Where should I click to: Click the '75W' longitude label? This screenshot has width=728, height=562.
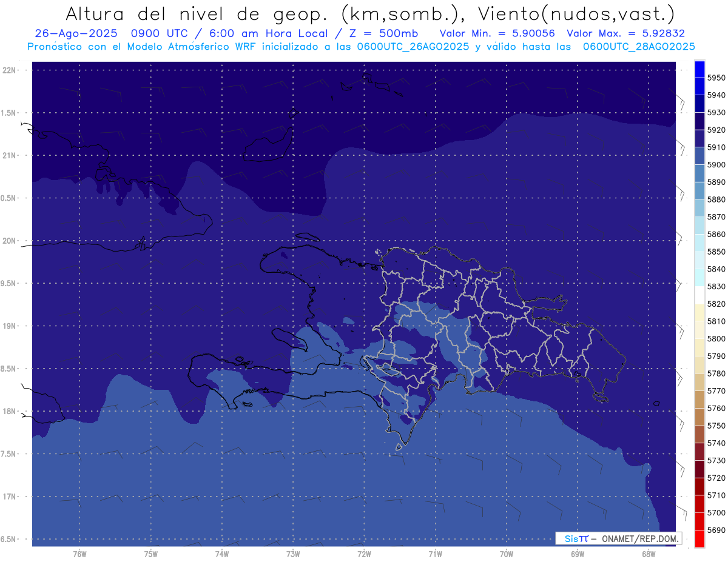point(151,554)
